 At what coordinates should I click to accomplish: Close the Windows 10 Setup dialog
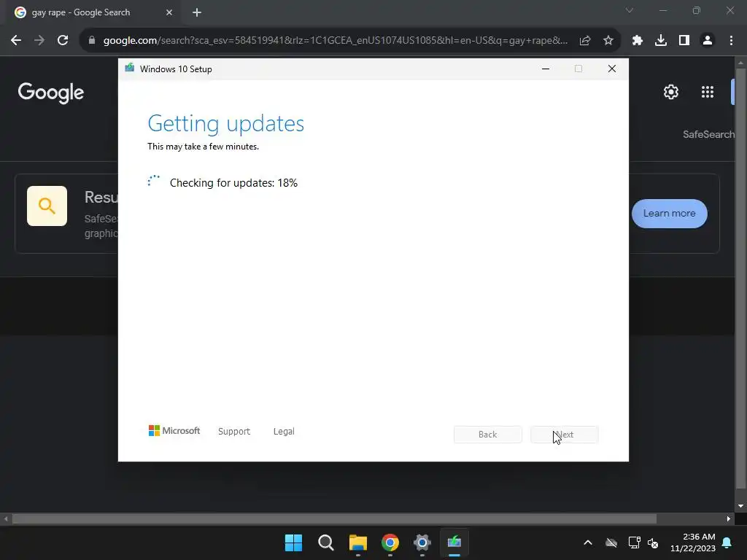tap(612, 69)
